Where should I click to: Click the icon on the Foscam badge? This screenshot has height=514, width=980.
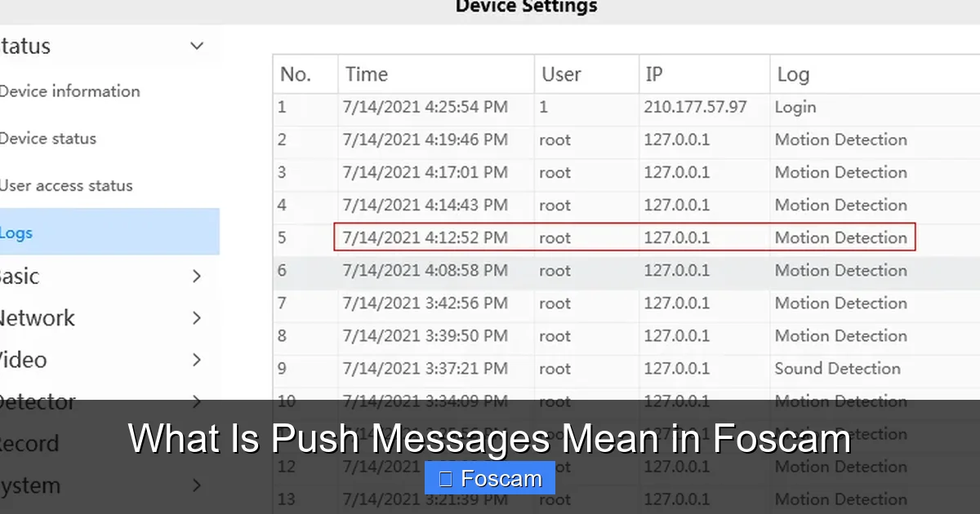tap(446, 478)
